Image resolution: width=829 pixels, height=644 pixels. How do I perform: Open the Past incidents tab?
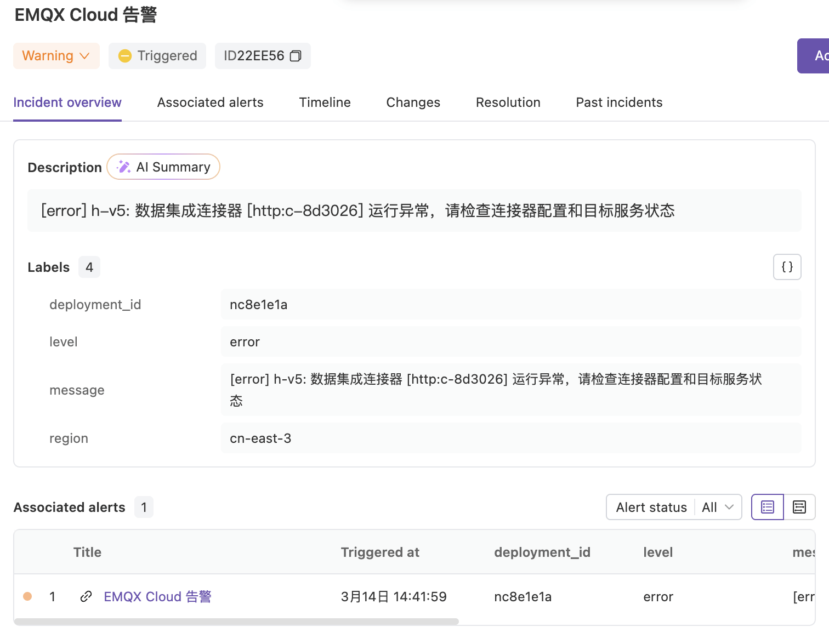coord(619,102)
